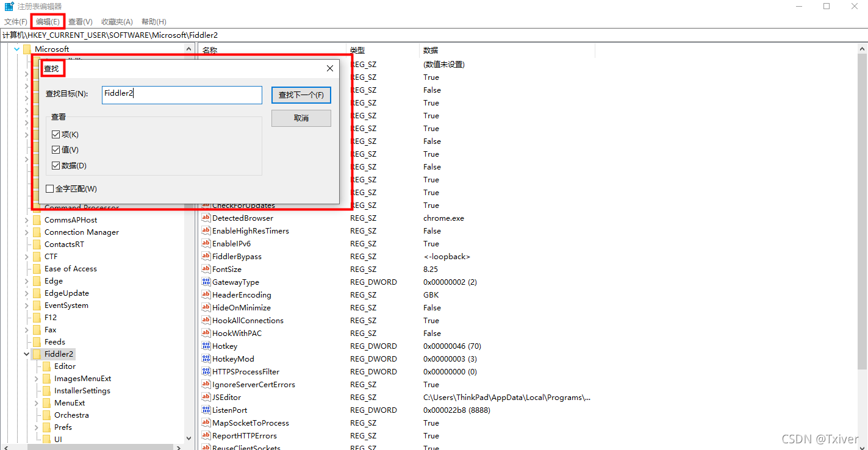Collapse the Fiddler2 tree node
The width and height of the screenshot is (868, 450).
tap(26, 354)
